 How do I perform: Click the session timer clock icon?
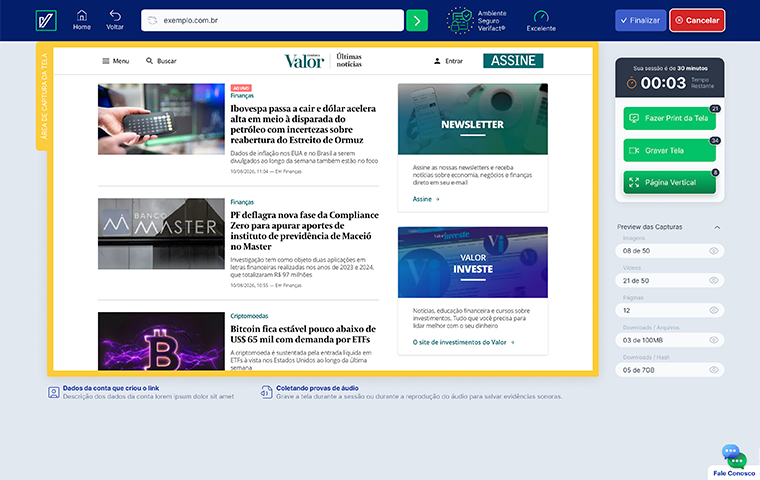[631, 83]
